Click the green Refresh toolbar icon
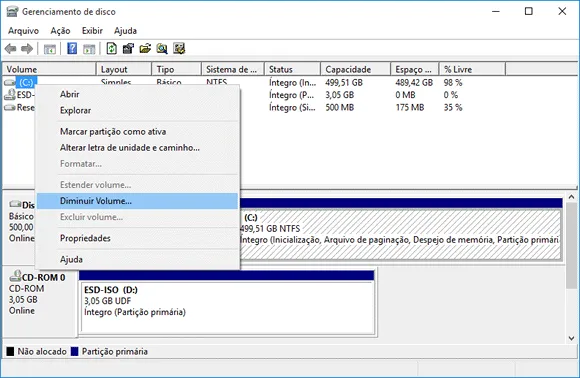The width and height of the screenshot is (580, 378). pyautogui.click(x=111, y=48)
